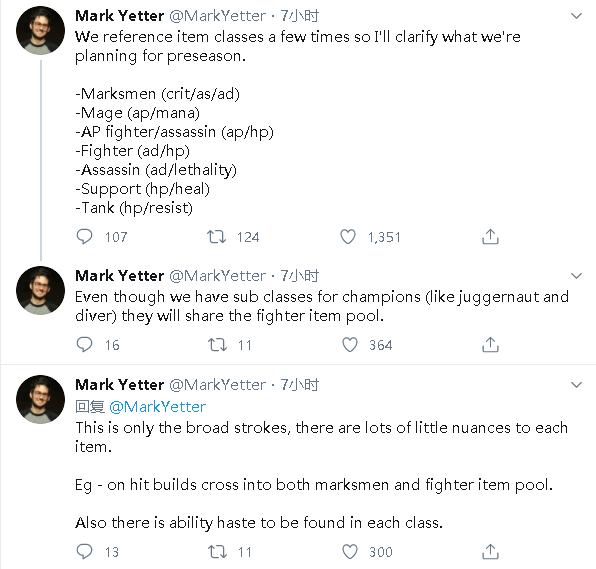Reply to the broad strokes tweet
Viewport: 596px width, 569px height.
click(84, 552)
